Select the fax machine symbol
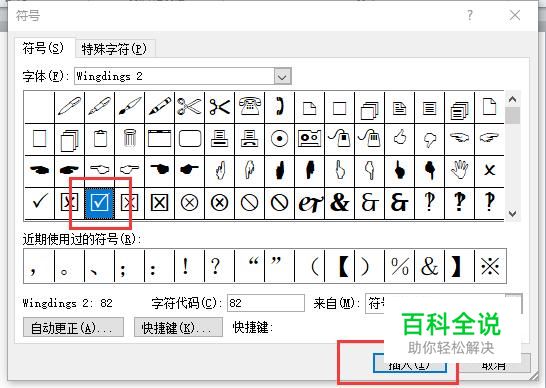This screenshot has height=388, width=546. coord(249,139)
